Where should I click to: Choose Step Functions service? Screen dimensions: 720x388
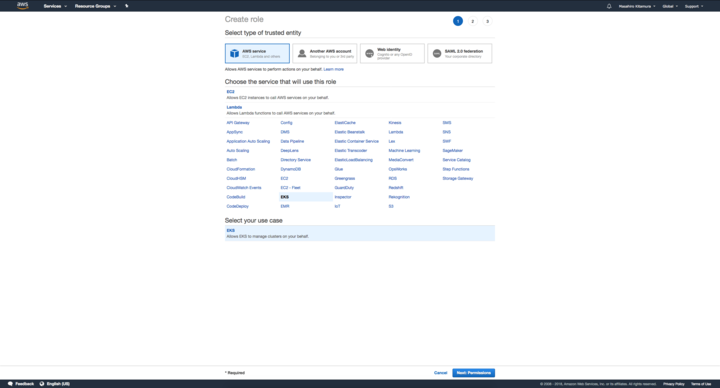(456, 169)
